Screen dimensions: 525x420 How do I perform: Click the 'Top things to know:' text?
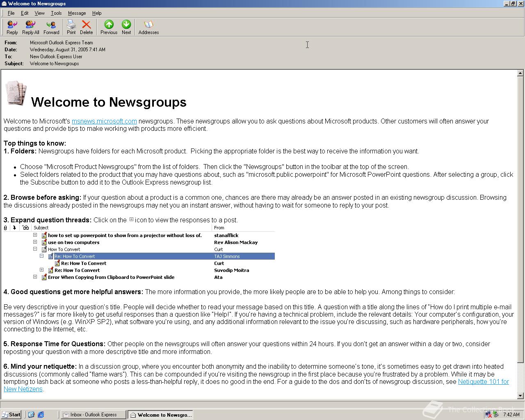click(x=35, y=143)
